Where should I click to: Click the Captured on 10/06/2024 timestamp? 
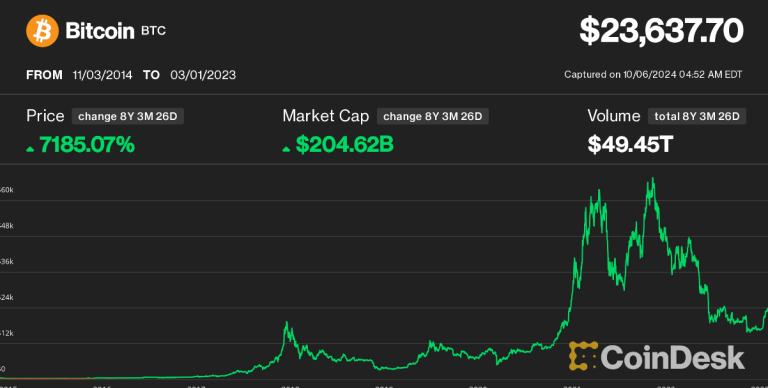(653, 74)
